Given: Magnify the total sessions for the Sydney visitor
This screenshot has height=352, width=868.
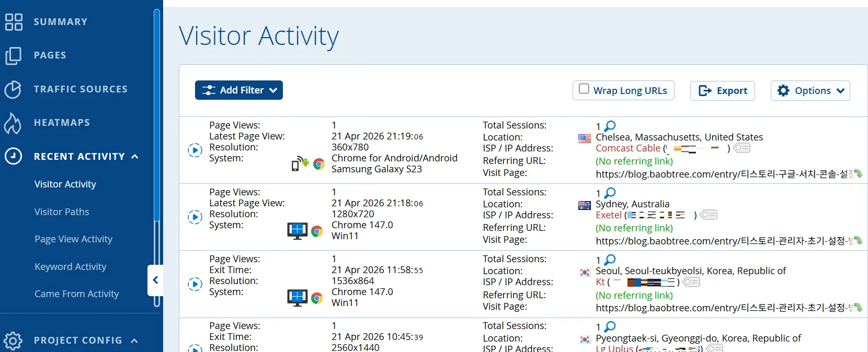Looking at the screenshot, I should tap(610, 193).
